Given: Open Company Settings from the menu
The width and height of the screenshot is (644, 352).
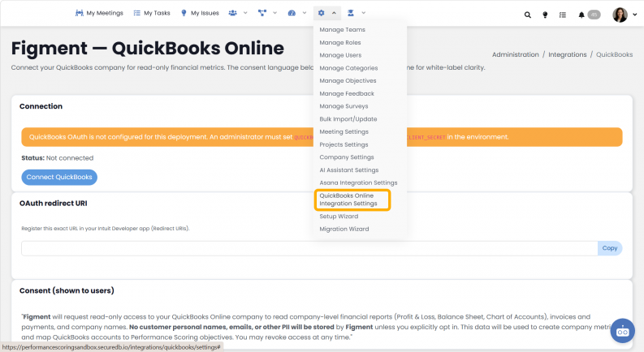Looking at the screenshot, I should (347, 157).
